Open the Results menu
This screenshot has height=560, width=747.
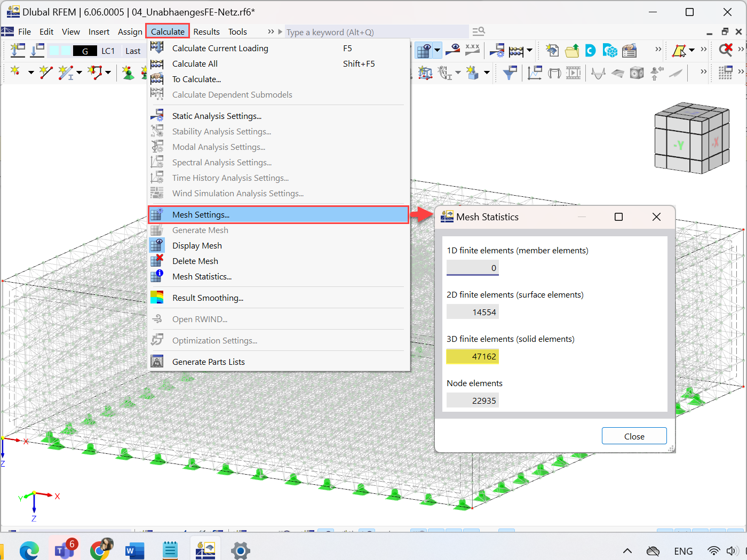pos(206,31)
